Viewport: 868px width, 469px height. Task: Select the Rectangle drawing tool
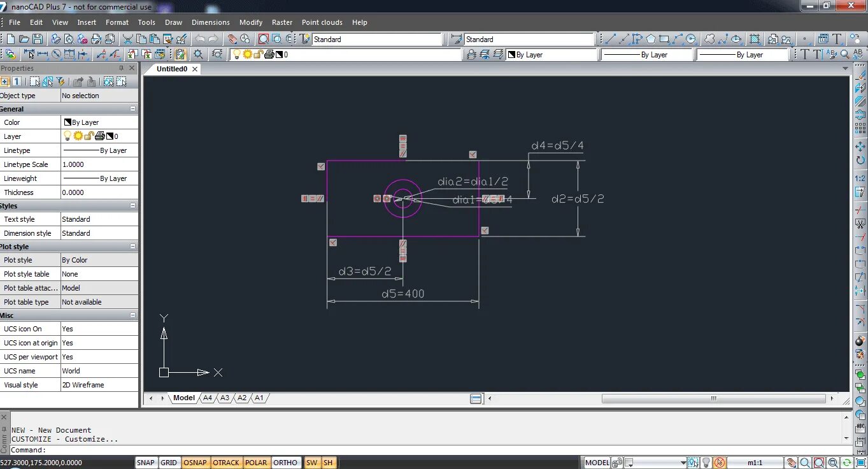point(664,39)
